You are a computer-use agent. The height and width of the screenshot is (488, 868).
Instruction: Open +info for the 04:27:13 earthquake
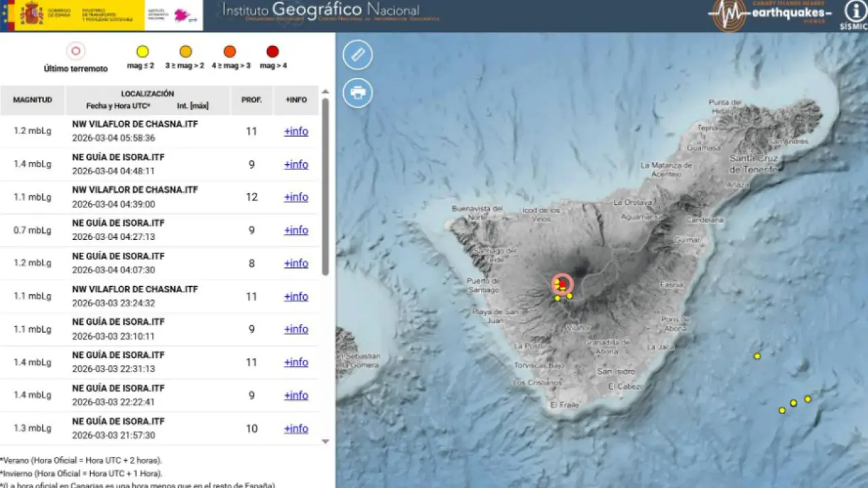click(x=296, y=230)
